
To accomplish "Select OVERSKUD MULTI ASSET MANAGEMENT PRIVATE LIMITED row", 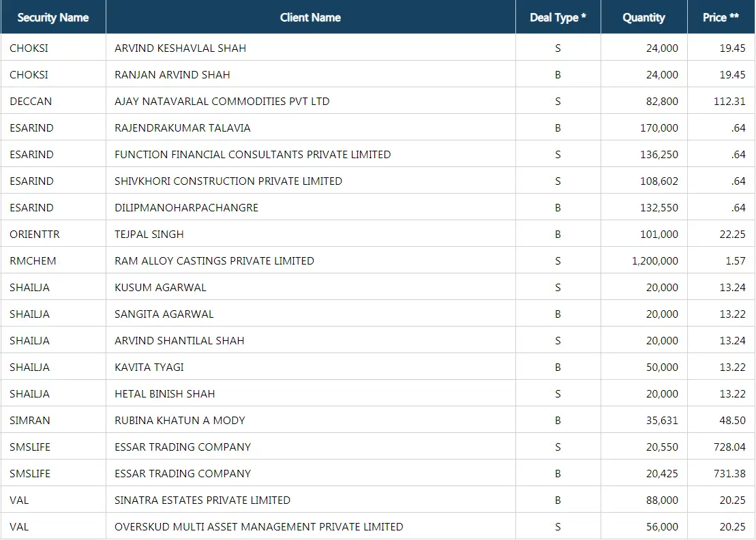I will [x=259, y=526].
